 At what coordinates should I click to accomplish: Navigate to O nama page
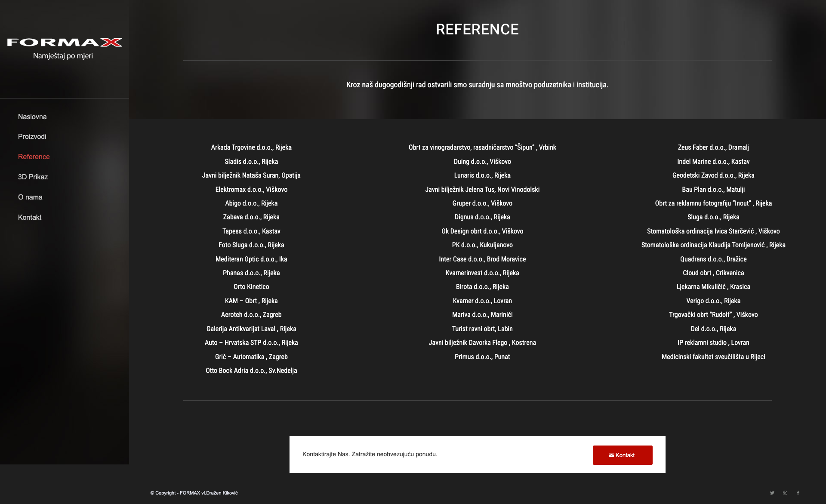(30, 197)
